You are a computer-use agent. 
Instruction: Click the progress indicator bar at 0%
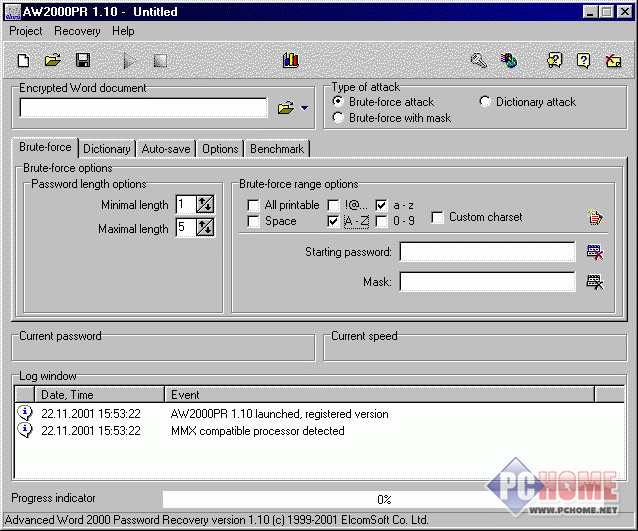(x=384, y=499)
